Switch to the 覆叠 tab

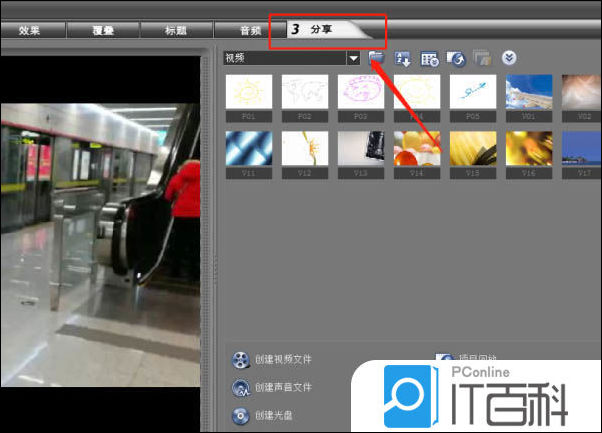tap(103, 30)
